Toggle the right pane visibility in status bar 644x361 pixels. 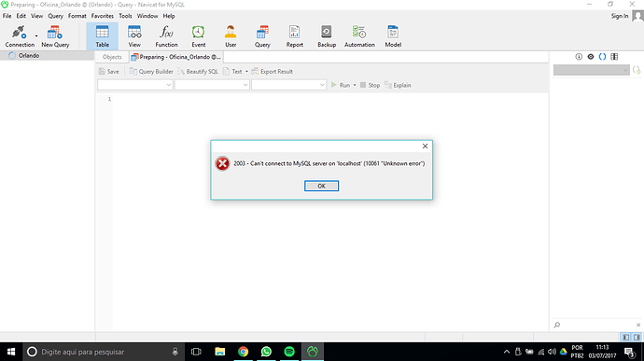point(637,337)
